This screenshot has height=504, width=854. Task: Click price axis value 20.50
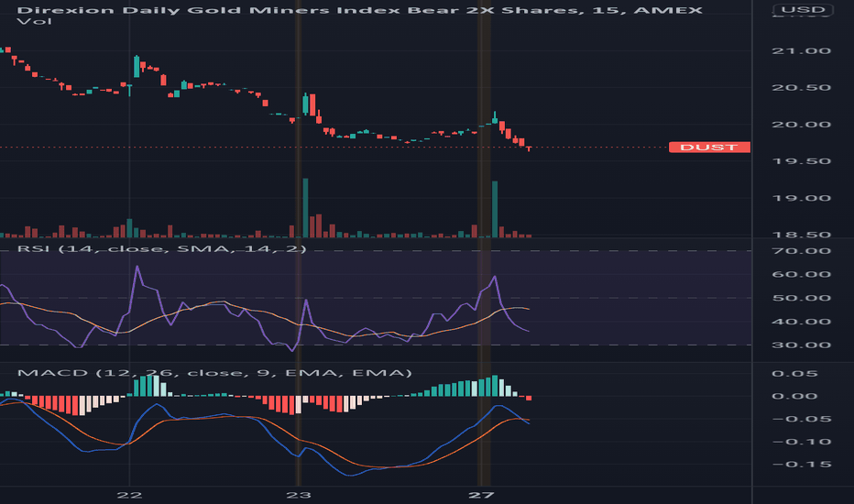(x=801, y=88)
